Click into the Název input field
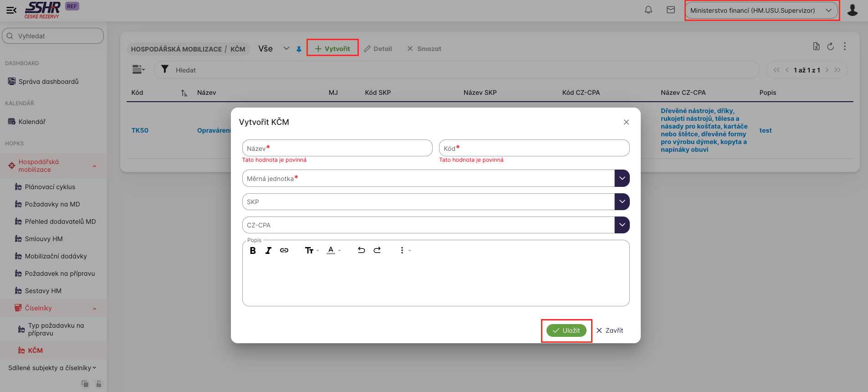The image size is (868, 392). pyautogui.click(x=337, y=148)
